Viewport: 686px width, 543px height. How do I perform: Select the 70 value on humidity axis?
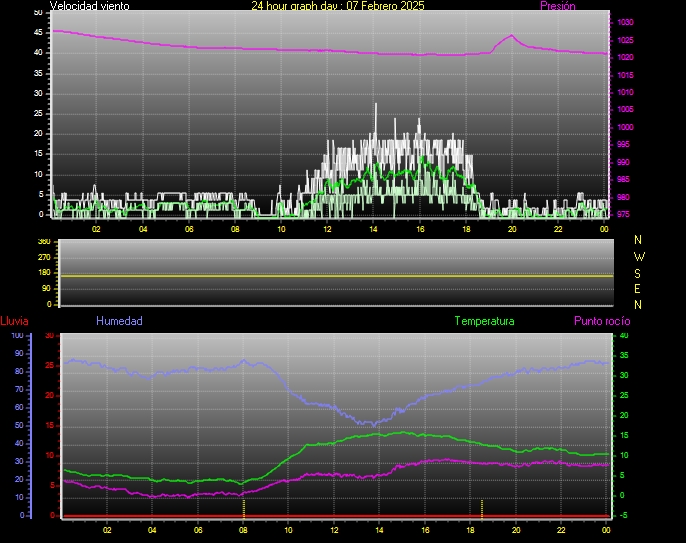pos(19,389)
